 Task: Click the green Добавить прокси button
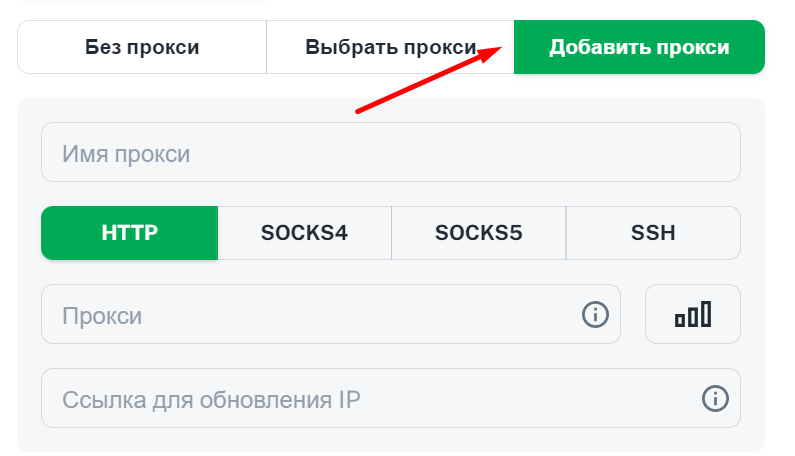click(x=639, y=47)
